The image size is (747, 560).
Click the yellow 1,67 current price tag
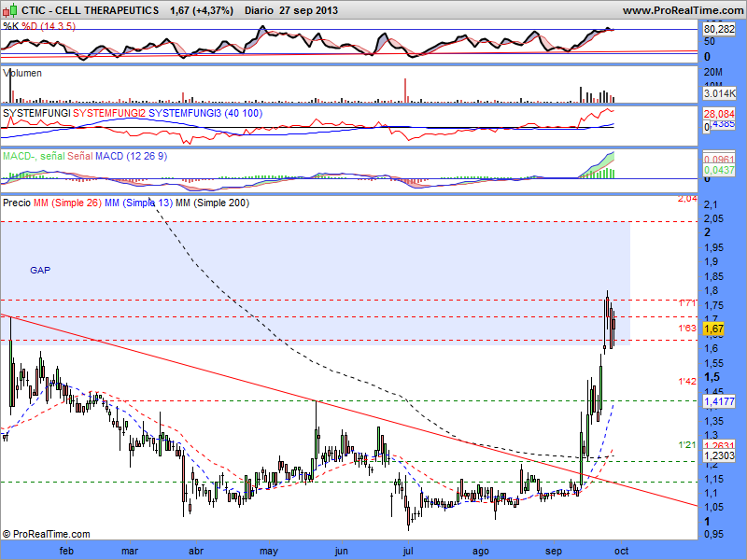(713, 329)
